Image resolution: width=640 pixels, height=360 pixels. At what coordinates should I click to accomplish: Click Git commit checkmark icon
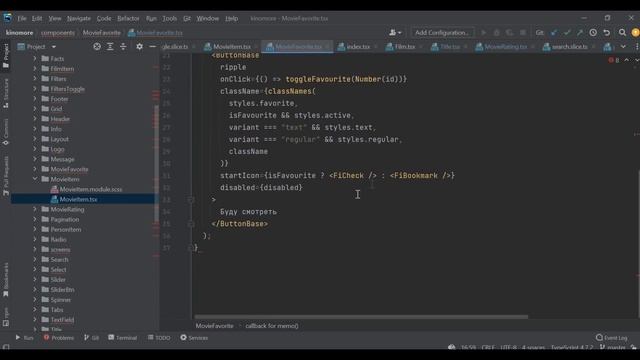tap(567, 32)
